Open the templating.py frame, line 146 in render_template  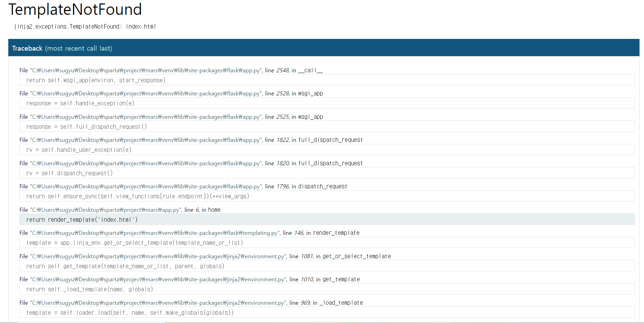pyautogui.click(x=190, y=233)
